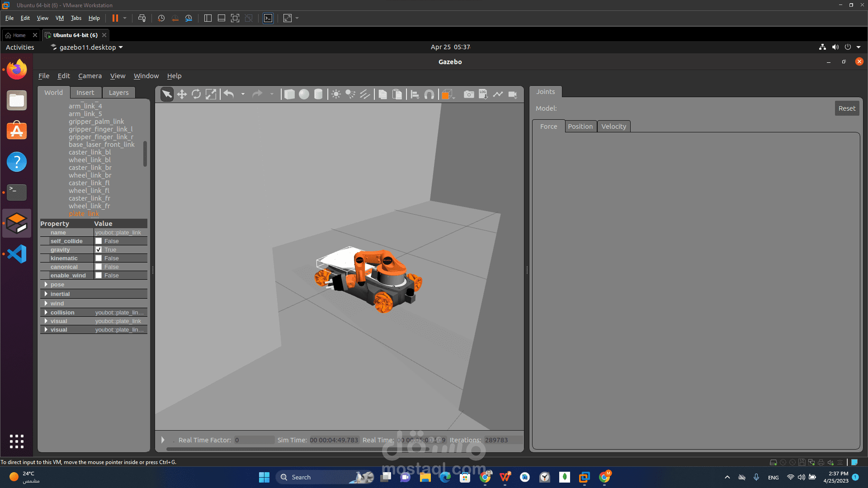Switch to the Velocity tab

613,127
